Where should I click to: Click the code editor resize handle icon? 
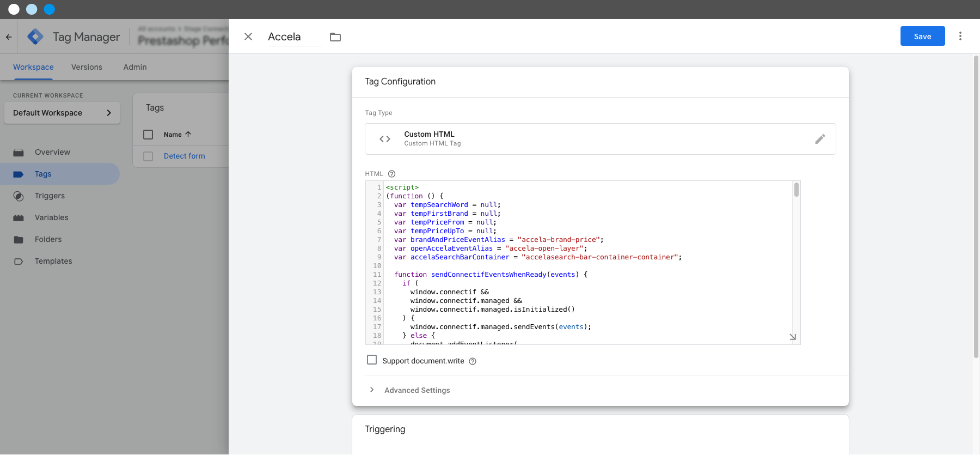[x=793, y=337]
